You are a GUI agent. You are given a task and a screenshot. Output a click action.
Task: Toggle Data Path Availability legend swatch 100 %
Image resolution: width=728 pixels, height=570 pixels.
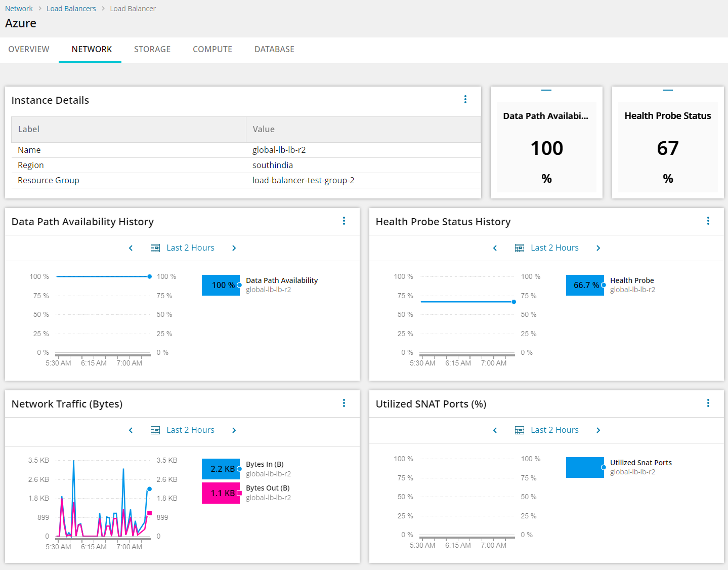(221, 285)
